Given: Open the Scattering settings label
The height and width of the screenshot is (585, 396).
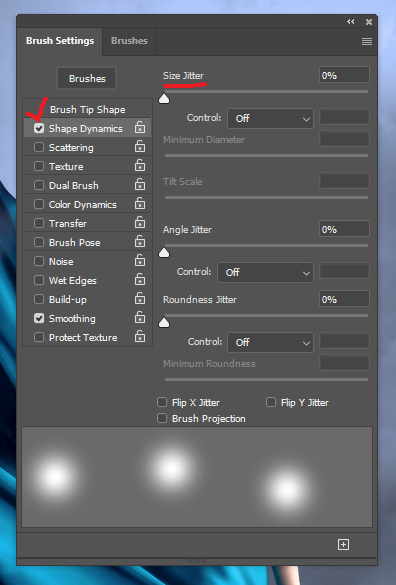Looking at the screenshot, I should [x=71, y=148].
